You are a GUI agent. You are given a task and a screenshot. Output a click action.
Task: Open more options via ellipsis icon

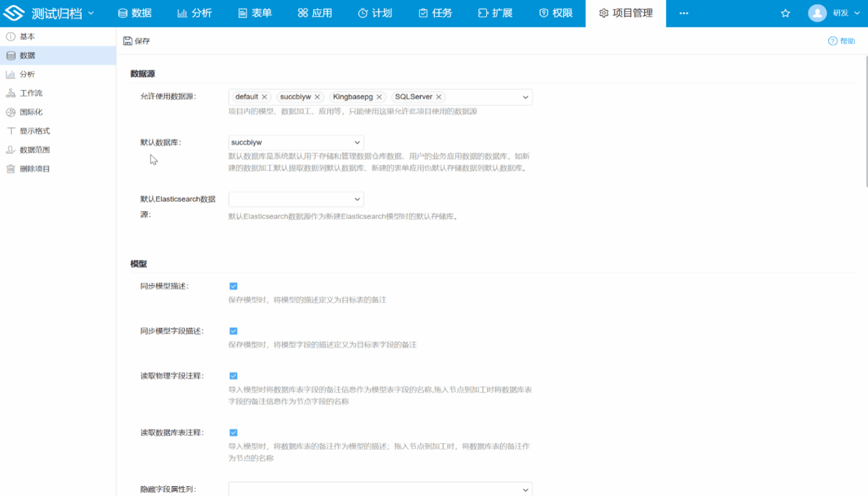click(683, 12)
